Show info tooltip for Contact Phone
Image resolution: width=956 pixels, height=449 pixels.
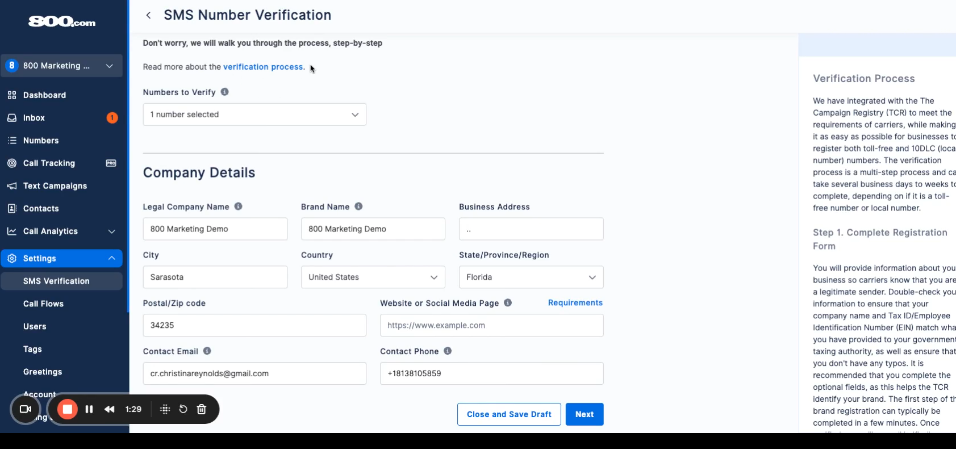point(448,351)
